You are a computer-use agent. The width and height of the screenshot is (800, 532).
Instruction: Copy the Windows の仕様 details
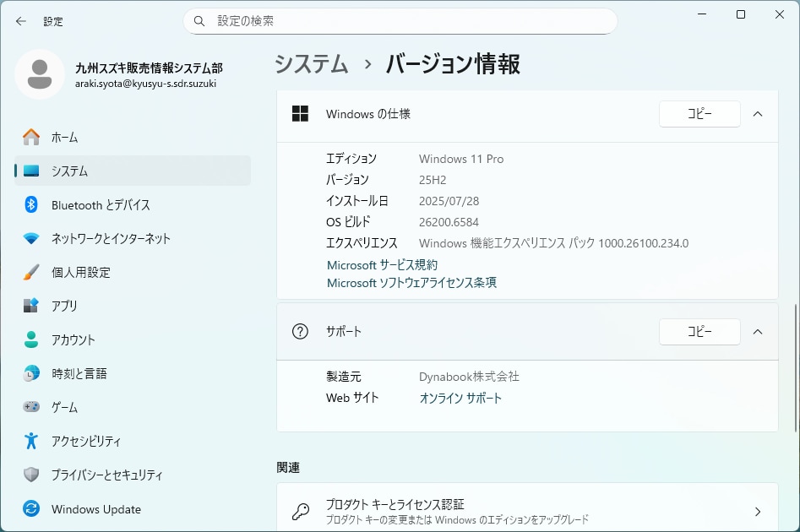699,114
